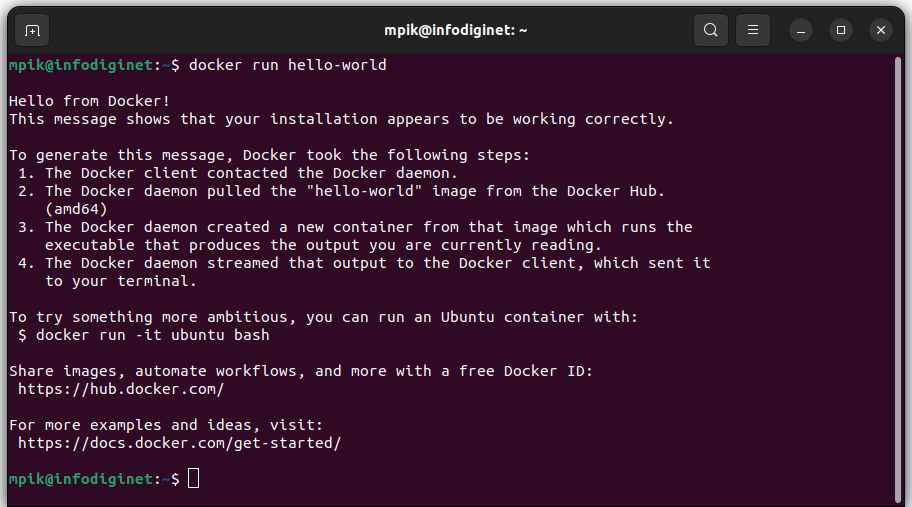Click the "Hello from Docker!" line
The height and width of the screenshot is (507, 912).
click(90, 101)
